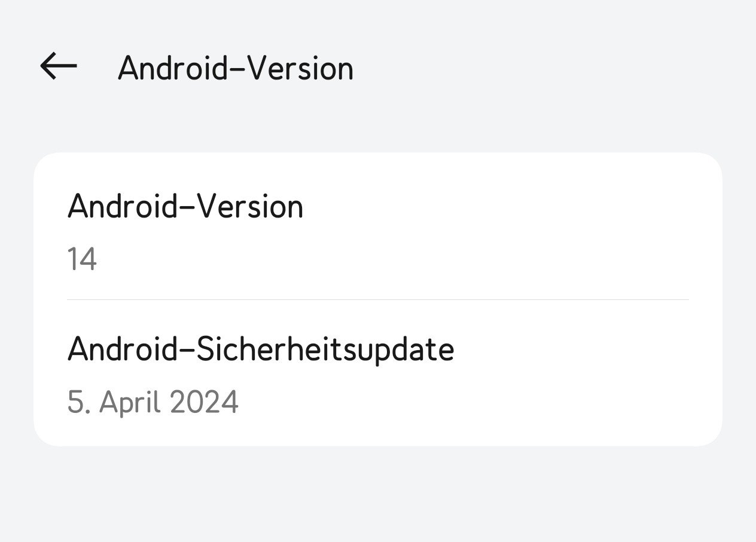
Task: Return to previous settings screen via arrow
Action: click(x=59, y=66)
